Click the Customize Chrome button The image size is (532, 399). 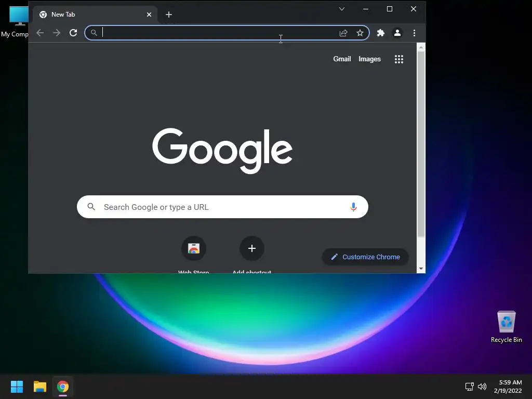coord(365,257)
